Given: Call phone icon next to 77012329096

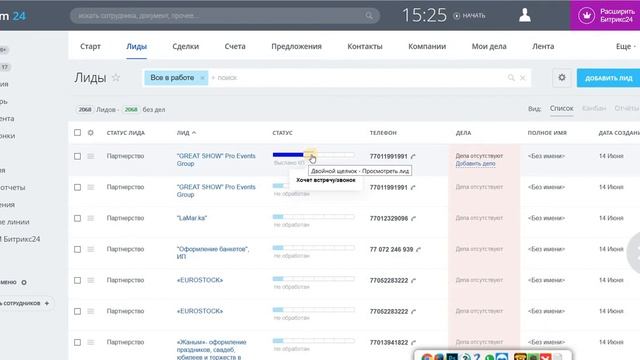Looking at the screenshot, I should 413,219.
